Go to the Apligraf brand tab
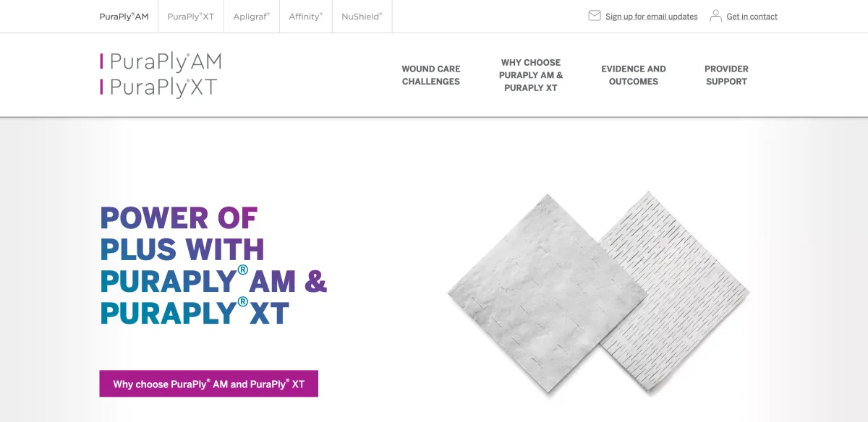Image resolution: width=868 pixels, height=422 pixels. point(252,17)
